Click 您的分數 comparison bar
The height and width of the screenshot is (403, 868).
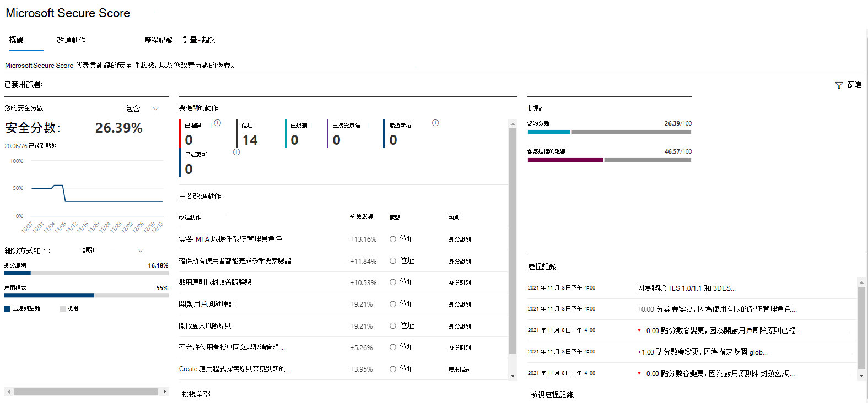(610, 132)
